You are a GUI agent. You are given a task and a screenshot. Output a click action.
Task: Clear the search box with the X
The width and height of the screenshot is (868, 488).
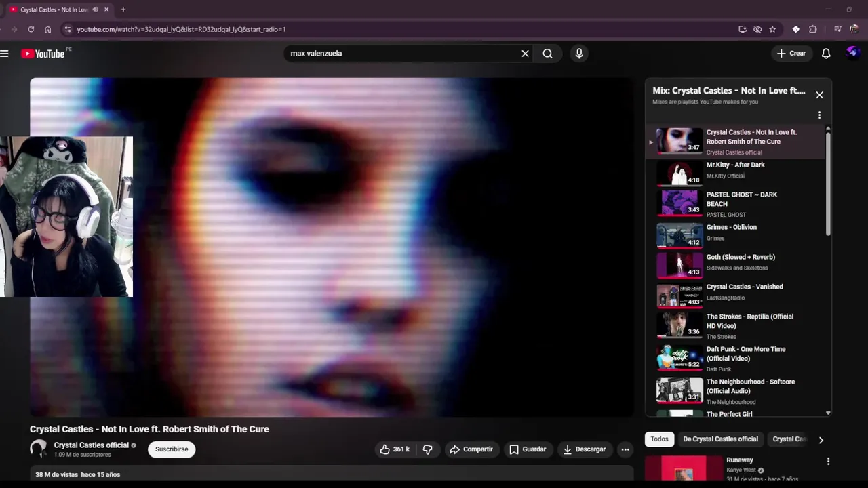pyautogui.click(x=525, y=54)
